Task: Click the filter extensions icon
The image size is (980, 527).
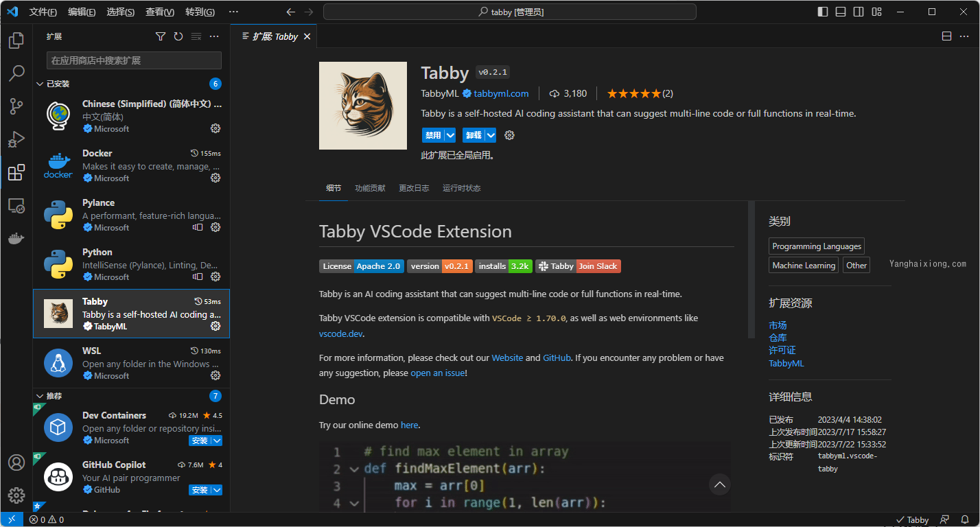Action: click(x=161, y=36)
